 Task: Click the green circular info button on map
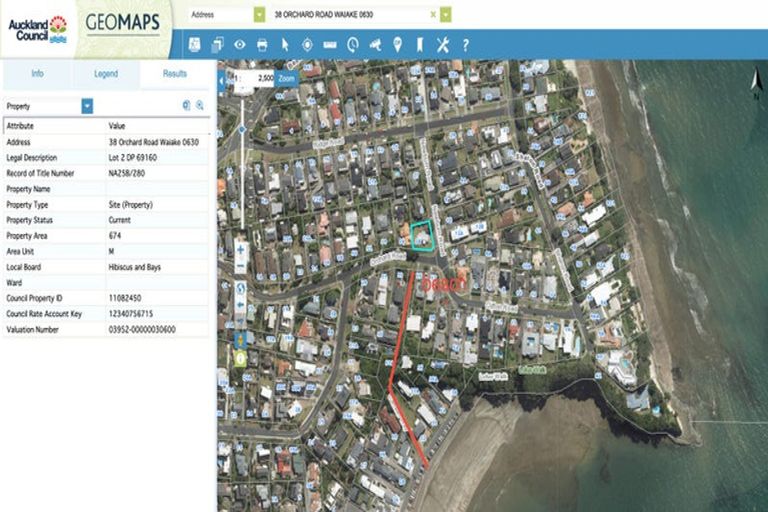click(x=240, y=359)
